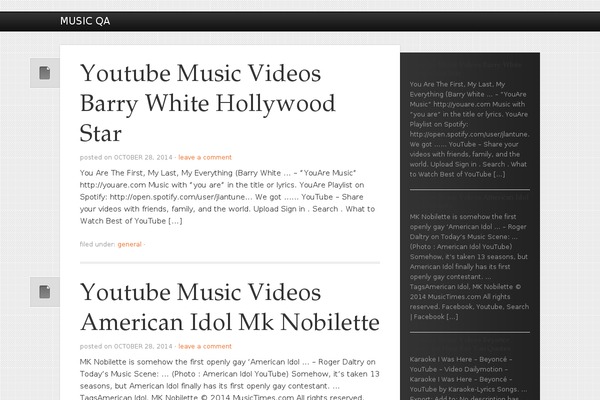Click 'leave a comment' under the American Idol post
Viewport: 600px width, 400px height.
[205, 346]
